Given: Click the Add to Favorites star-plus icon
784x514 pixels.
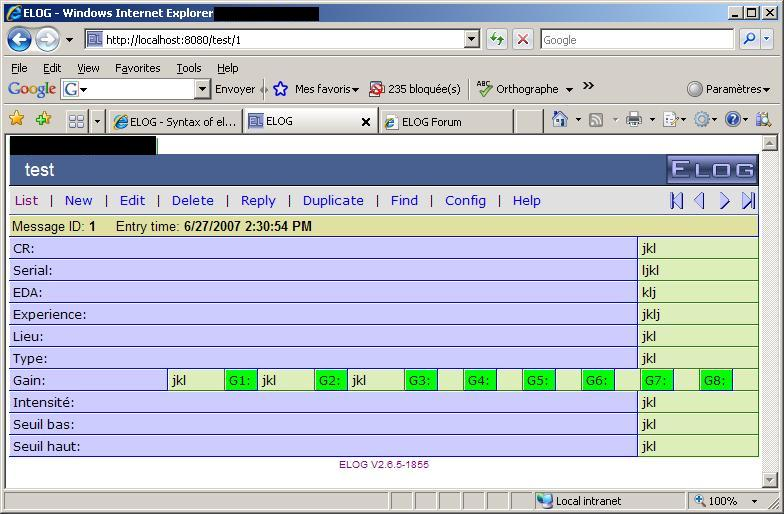Looking at the screenshot, I should tap(44, 119).
